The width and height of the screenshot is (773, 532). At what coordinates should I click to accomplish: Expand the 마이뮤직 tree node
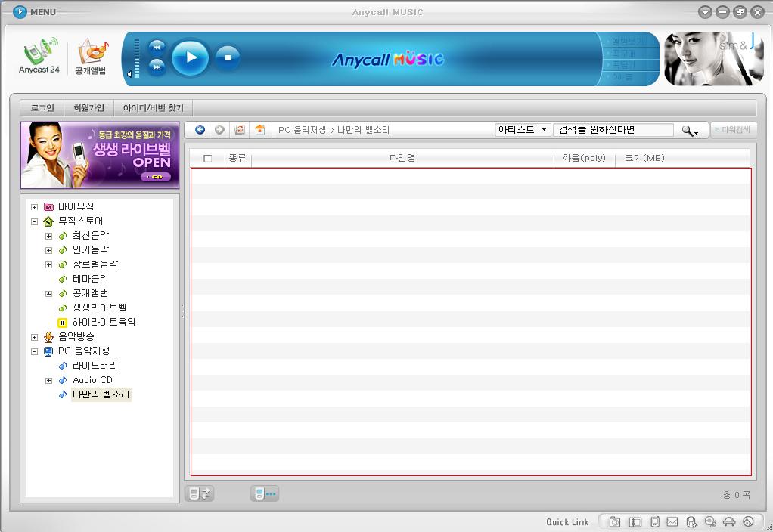tap(34, 207)
